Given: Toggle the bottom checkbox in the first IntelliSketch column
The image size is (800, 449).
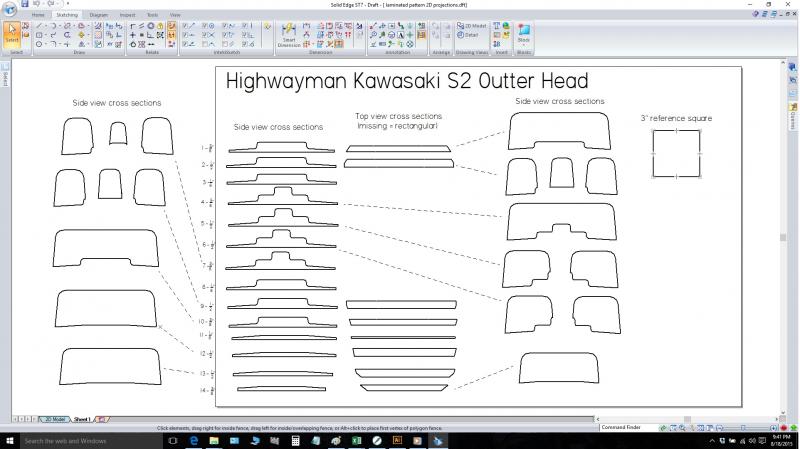Looking at the screenshot, I should [x=188, y=44].
